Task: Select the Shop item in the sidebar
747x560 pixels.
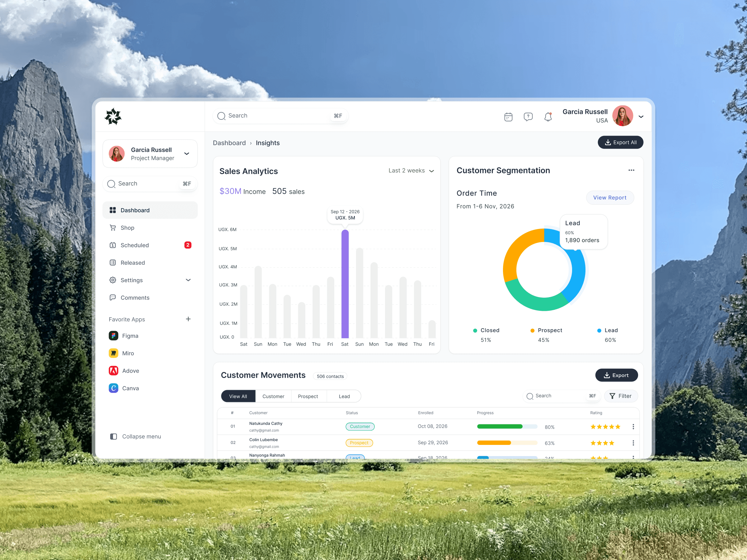Action: tap(127, 227)
